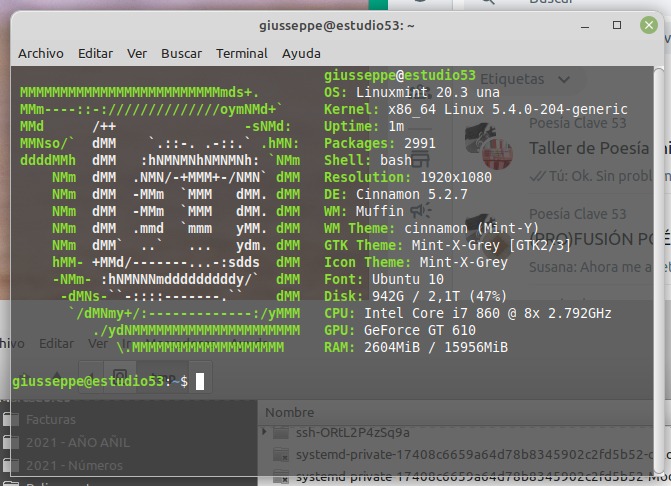Viewport: 671px width, 486px height.
Task: Open the Archivo menu in terminal
Action: [41, 53]
